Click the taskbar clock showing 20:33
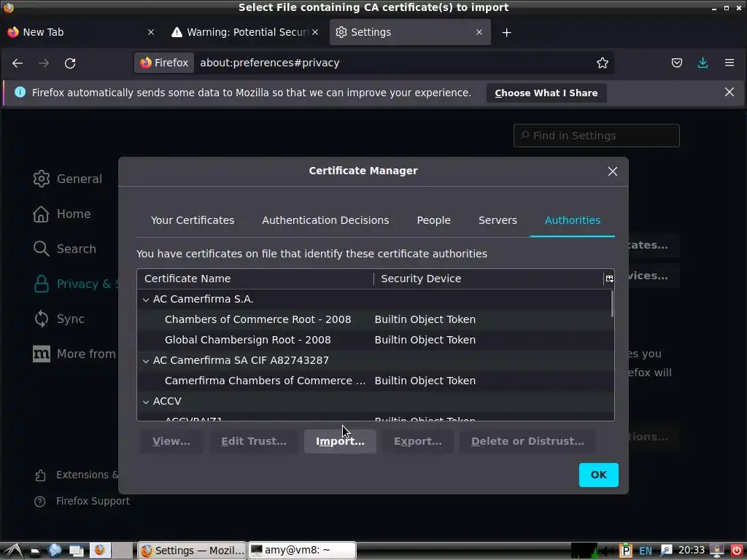The width and height of the screenshot is (747, 560). [x=691, y=551]
